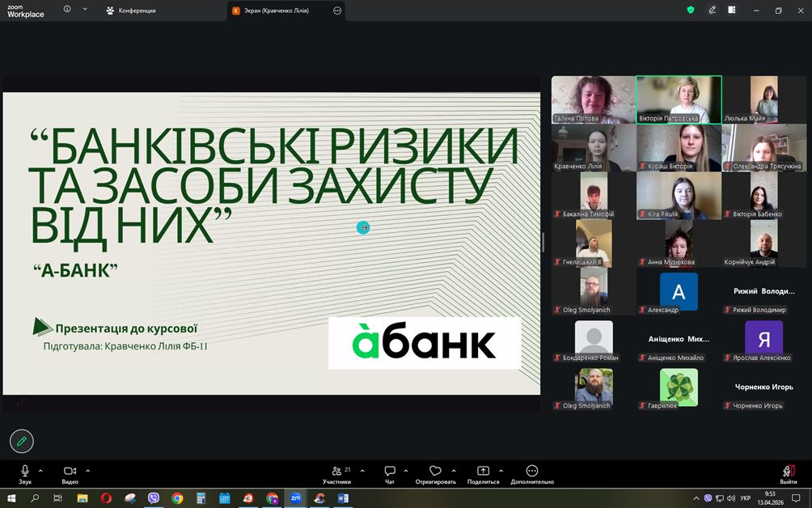Select the Экран (Кравченко Лілія) tab
Image resolution: width=812 pixels, height=508 pixels.
(x=277, y=11)
